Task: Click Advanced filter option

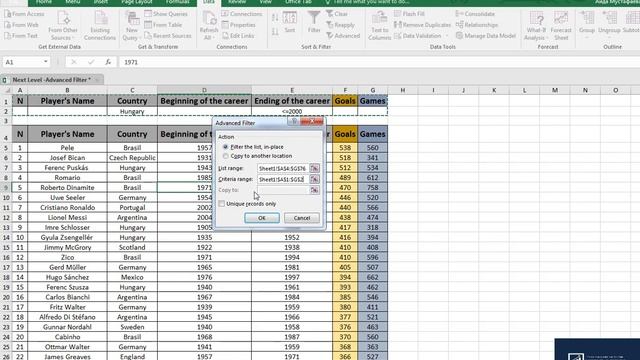Action: [x=343, y=36]
